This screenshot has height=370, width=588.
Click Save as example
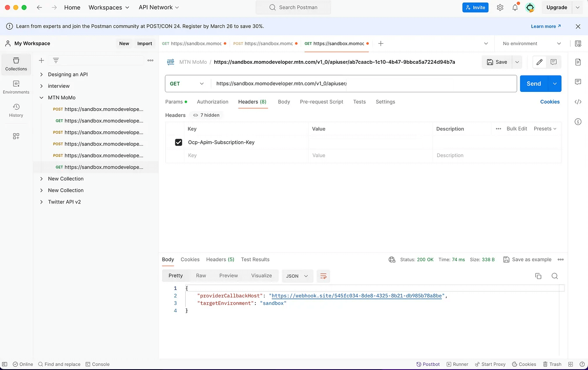(x=528, y=260)
